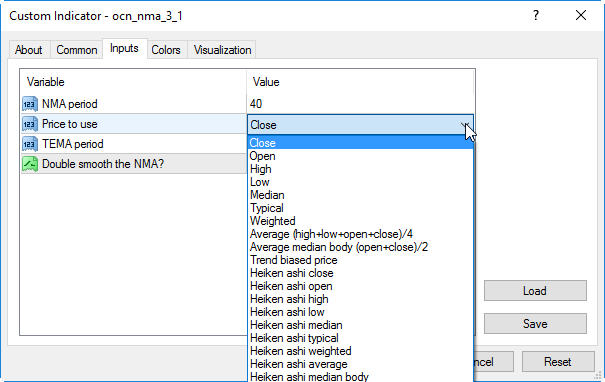
Task: Choose Open price option
Action: click(360, 156)
